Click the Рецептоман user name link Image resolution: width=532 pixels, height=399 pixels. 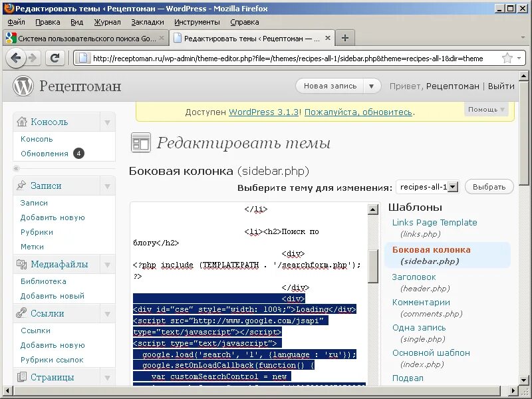[453, 86]
